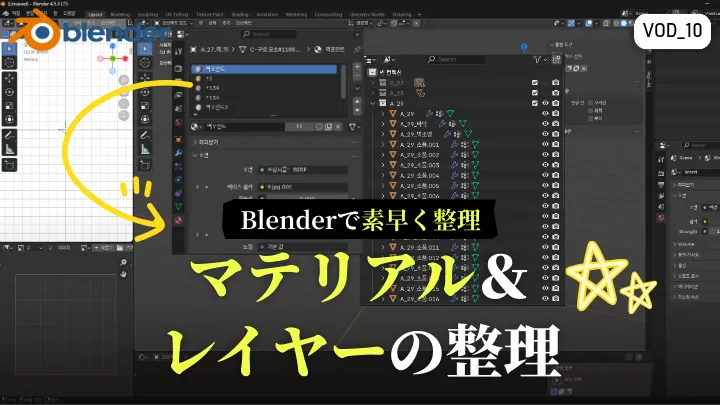Switch to the Compositing workspace tab
Screen dimensions: 720x405
329,15
